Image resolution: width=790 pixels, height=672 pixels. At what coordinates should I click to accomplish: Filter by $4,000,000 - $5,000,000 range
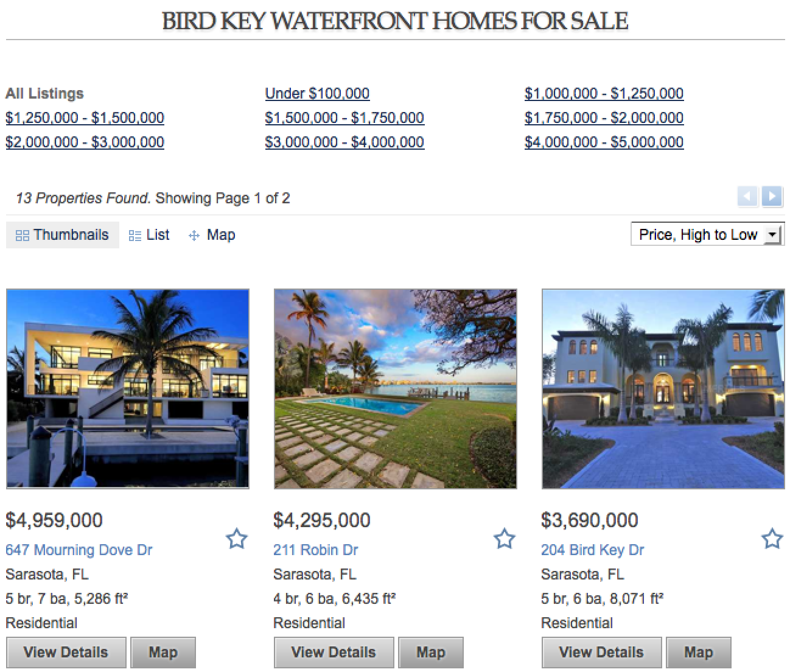pos(604,142)
